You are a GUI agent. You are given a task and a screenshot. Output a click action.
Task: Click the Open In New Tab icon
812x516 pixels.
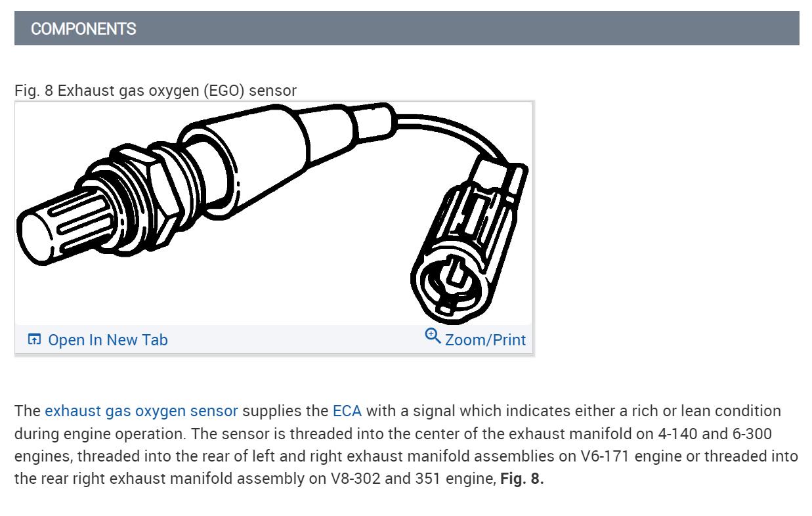34,339
